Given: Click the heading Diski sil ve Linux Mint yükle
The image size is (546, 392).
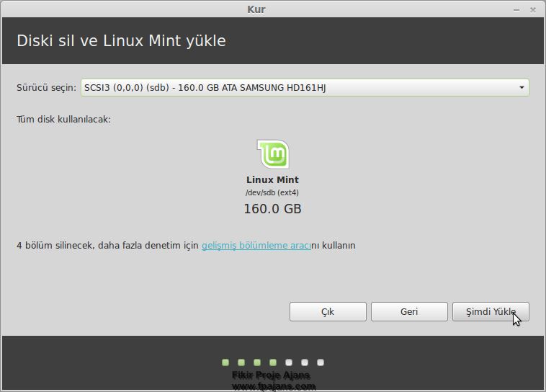Looking at the screenshot, I should (121, 41).
